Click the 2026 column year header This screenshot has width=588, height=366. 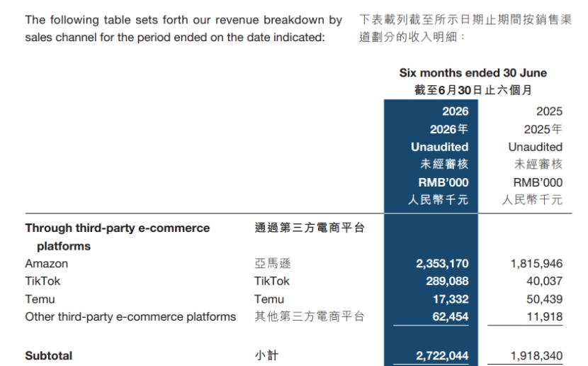point(456,111)
